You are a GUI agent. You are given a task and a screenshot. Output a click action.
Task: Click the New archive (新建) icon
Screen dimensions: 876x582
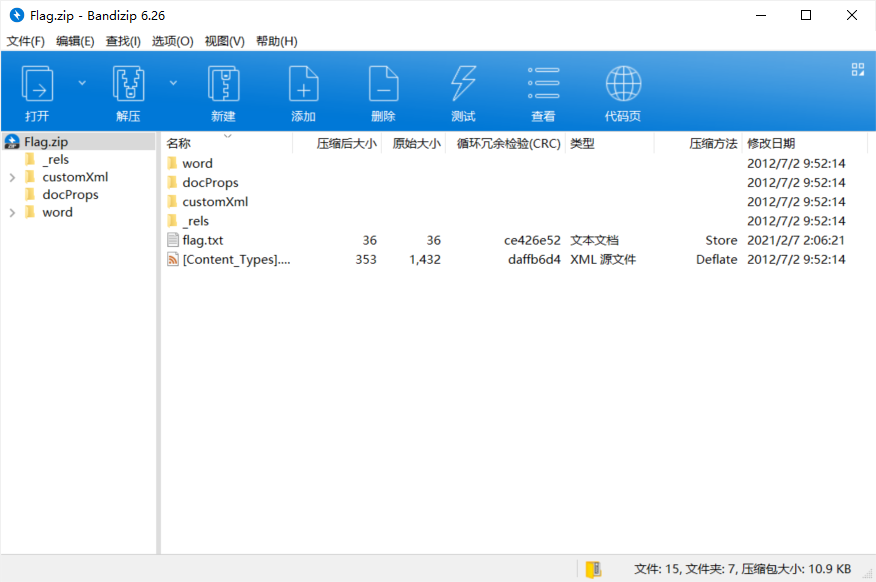click(x=223, y=85)
